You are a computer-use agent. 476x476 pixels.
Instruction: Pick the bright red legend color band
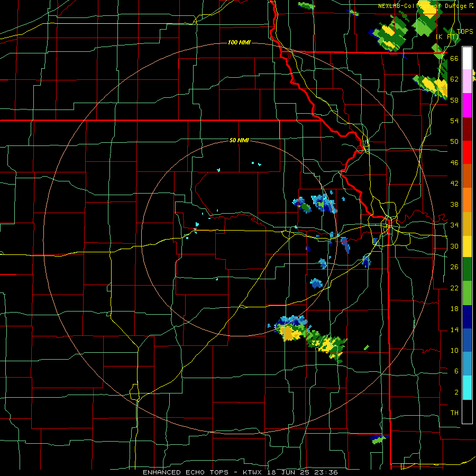point(467,153)
